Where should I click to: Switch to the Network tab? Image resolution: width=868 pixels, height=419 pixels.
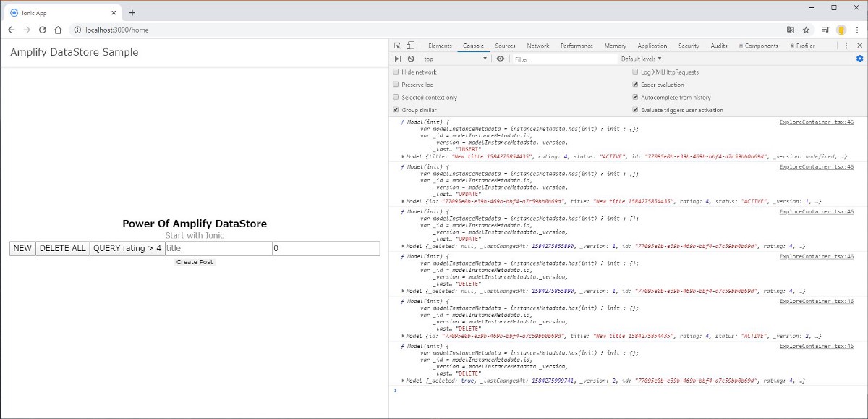tap(537, 46)
